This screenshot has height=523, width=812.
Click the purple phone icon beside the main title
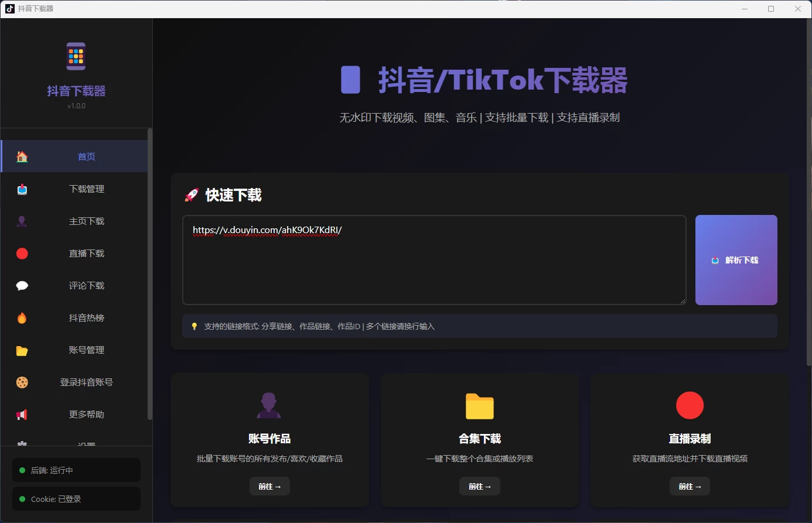350,80
